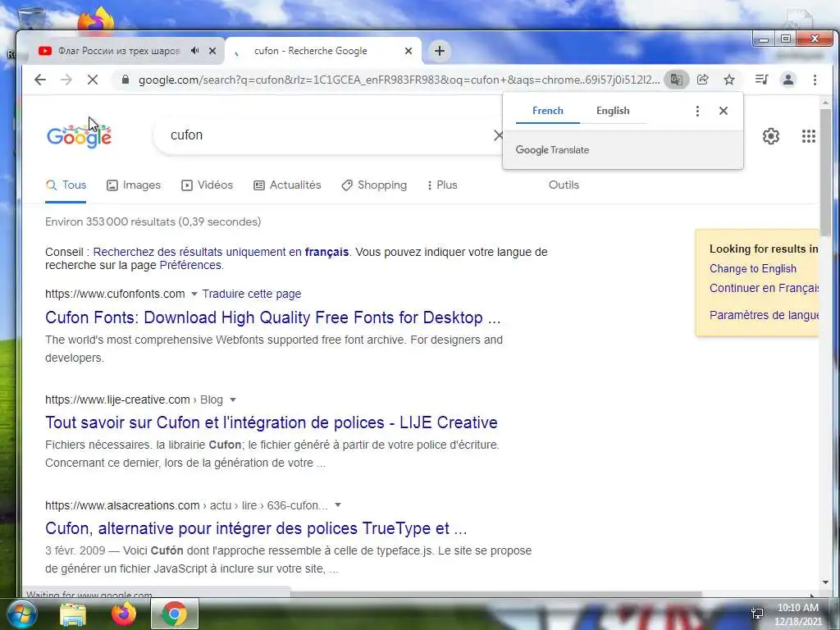Click the scrollbar down arrow
840x630 pixels.
[x=825, y=582]
